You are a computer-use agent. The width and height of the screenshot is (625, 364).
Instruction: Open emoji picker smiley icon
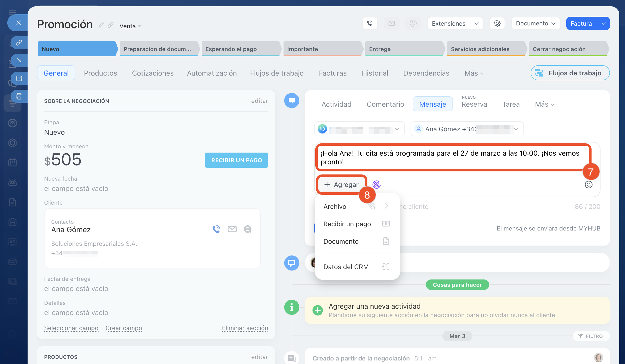pyautogui.click(x=588, y=185)
